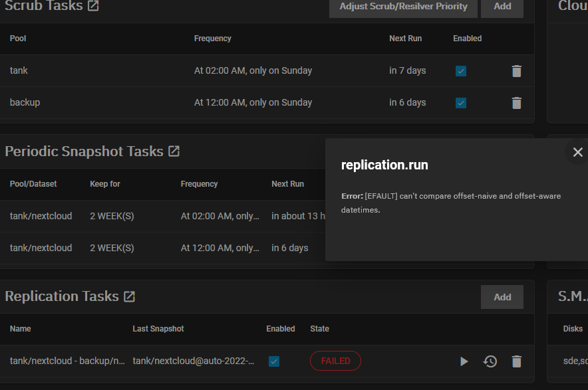Delete the tank pool scrub task
The height and width of the screenshot is (390, 588).
click(516, 71)
